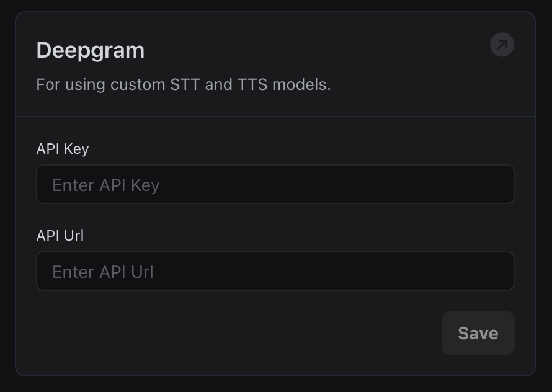
Task: Visit Deepgram via the circular arrow icon
Action: 502,45
